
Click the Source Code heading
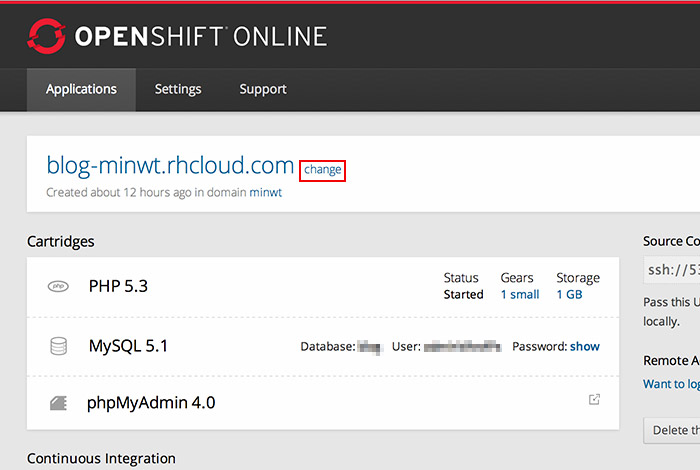[x=671, y=241]
